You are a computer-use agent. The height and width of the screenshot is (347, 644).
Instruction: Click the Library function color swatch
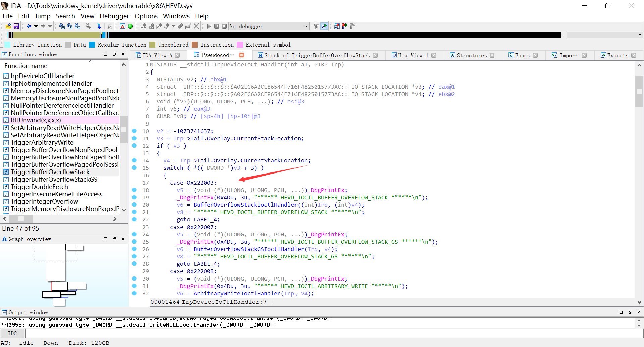click(x=7, y=45)
